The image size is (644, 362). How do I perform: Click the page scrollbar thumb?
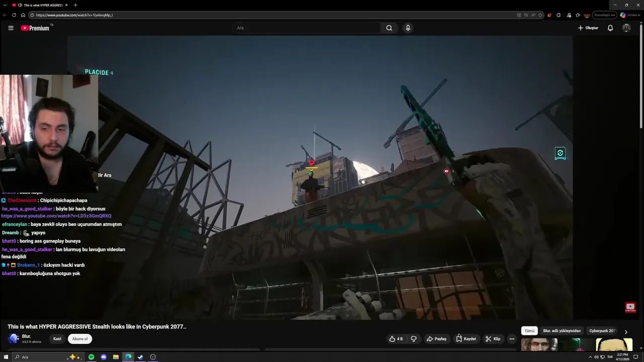coord(641,75)
